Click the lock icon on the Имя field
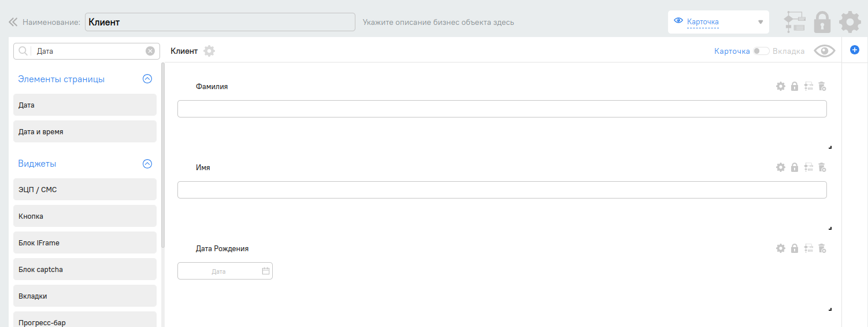 coord(795,167)
